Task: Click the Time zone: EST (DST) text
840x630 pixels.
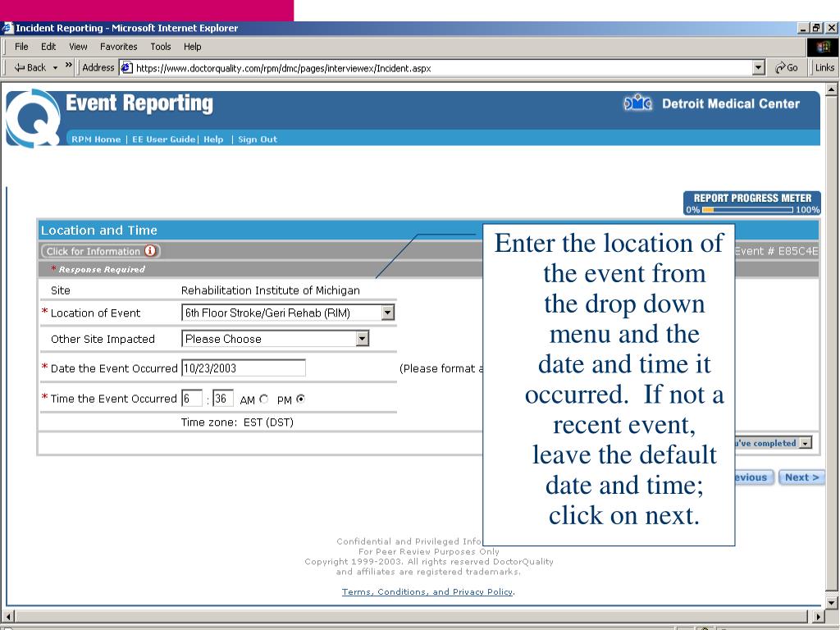Action: 237,422
